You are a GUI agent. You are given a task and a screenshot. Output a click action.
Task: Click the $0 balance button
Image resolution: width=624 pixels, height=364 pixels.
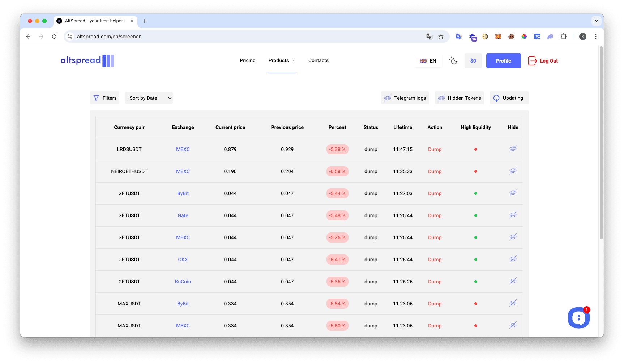473,61
